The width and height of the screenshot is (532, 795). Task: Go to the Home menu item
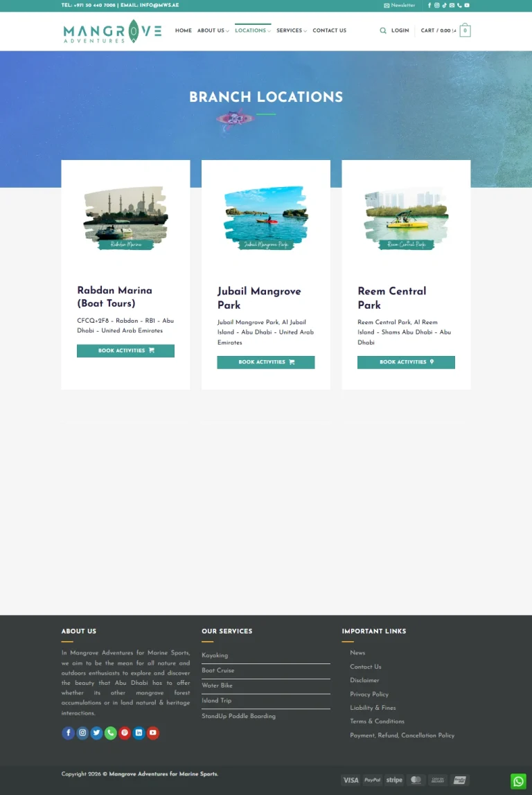[x=183, y=30]
